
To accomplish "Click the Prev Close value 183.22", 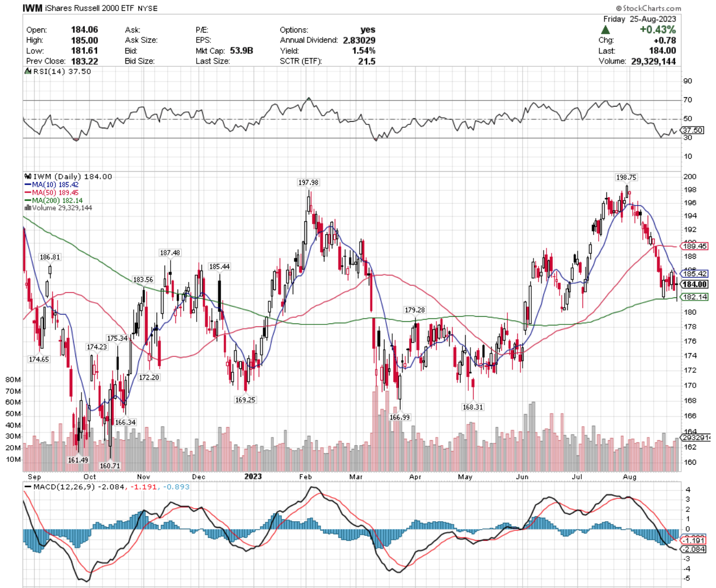I will (85, 61).
